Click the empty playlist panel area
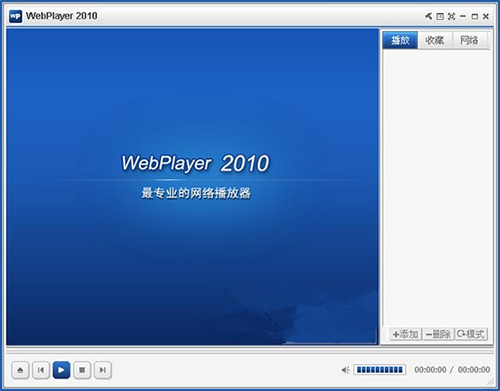The width and height of the screenshot is (500, 391). [436, 188]
